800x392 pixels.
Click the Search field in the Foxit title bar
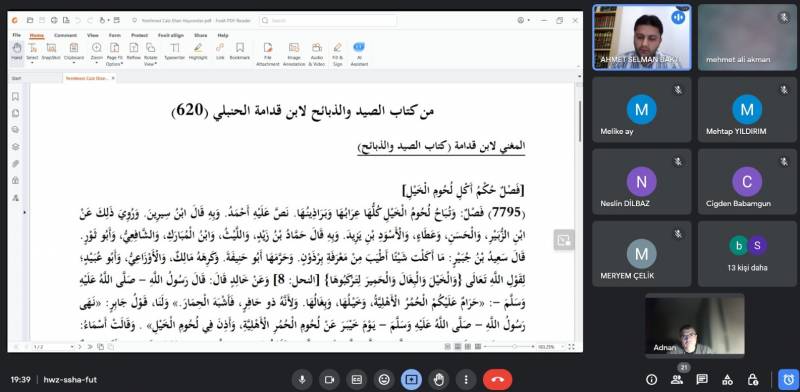point(328,20)
